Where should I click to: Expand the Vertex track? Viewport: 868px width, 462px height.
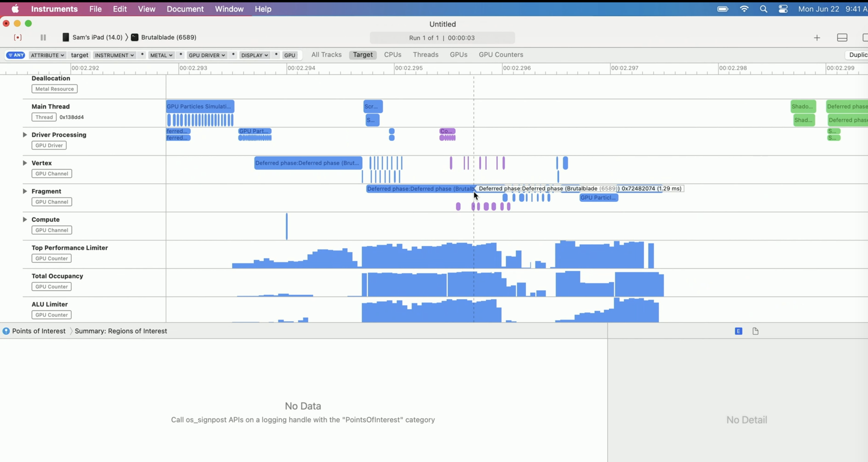(x=25, y=163)
